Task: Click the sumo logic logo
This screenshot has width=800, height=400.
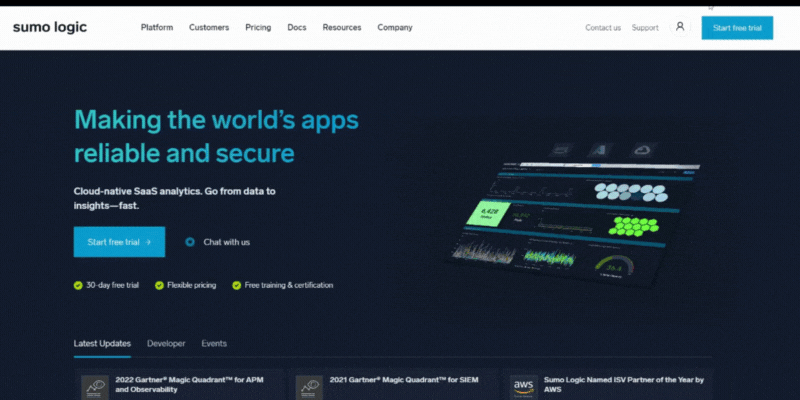Action: click(x=49, y=27)
